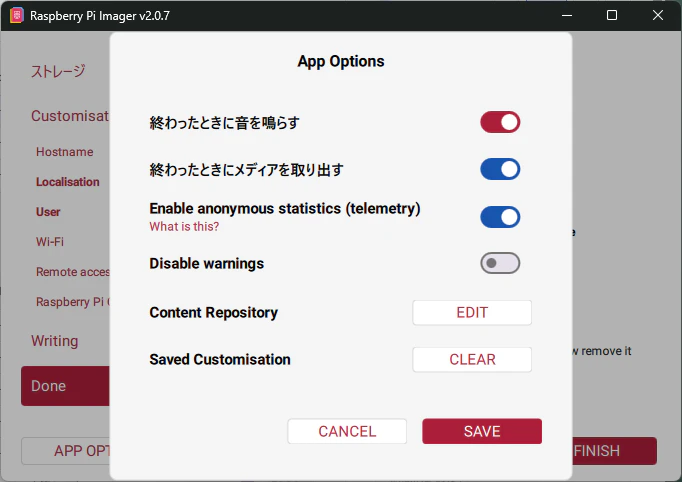The width and height of the screenshot is (682, 482).
Task: Select the Done step in sidebar
Action: [x=65, y=386]
